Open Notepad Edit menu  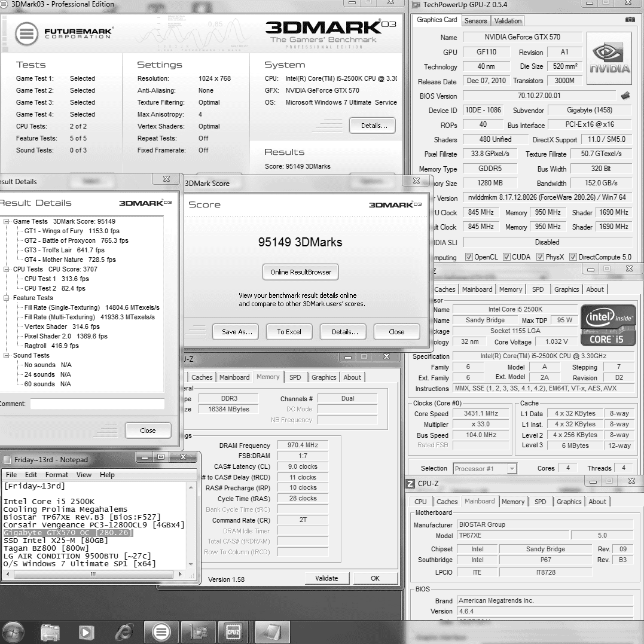[31, 474]
